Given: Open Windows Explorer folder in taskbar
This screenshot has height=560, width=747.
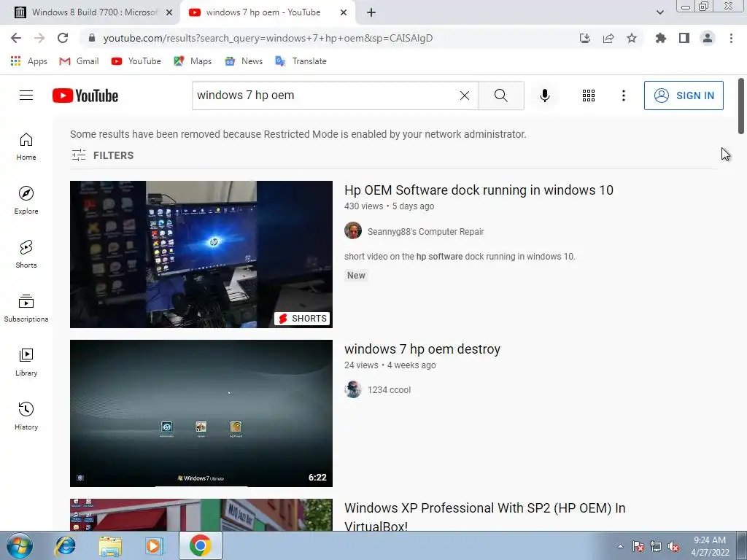Looking at the screenshot, I should coord(110,546).
